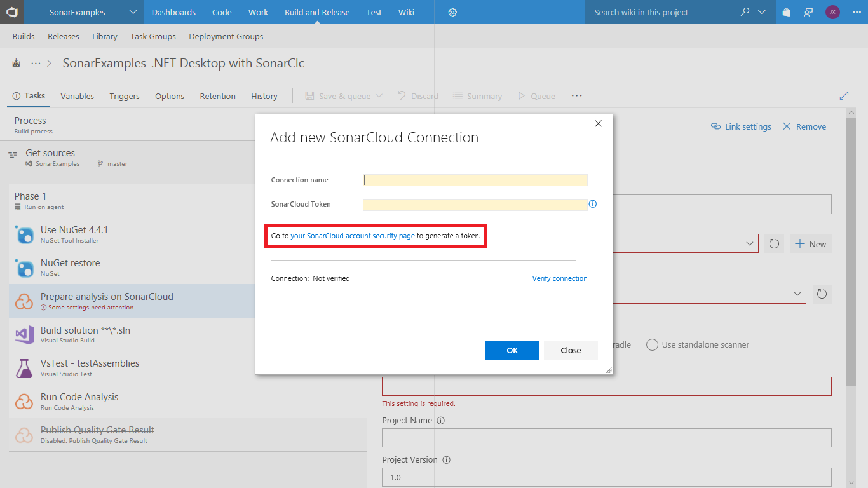Screen dimensions: 868x488
Task: Click the SonarCloud Token field
Action: [x=475, y=205]
